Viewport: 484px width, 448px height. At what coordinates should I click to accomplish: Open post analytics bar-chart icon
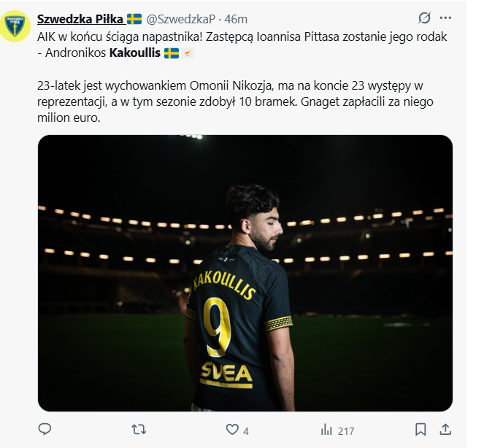tap(326, 430)
